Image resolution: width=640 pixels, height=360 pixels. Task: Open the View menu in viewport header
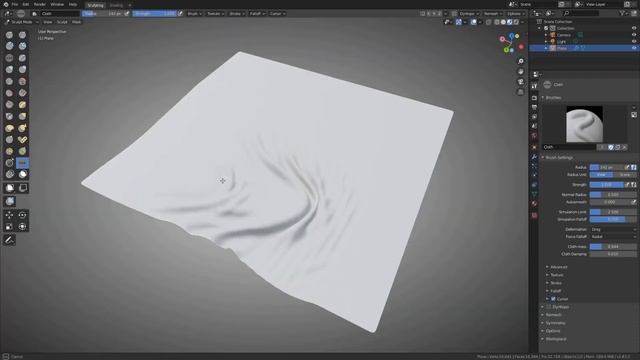pyautogui.click(x=48, y=22)
